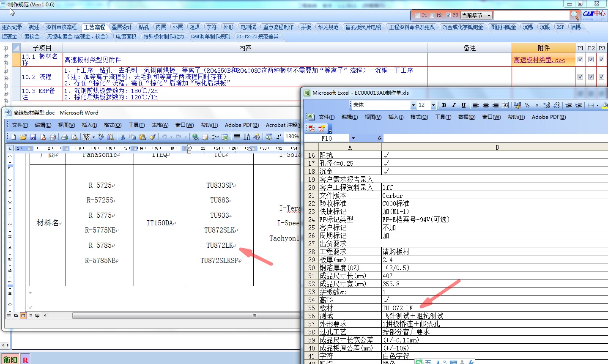Toggle Bold in the Excel toolbar
This screenshot has width=608, height=364.
444,105
